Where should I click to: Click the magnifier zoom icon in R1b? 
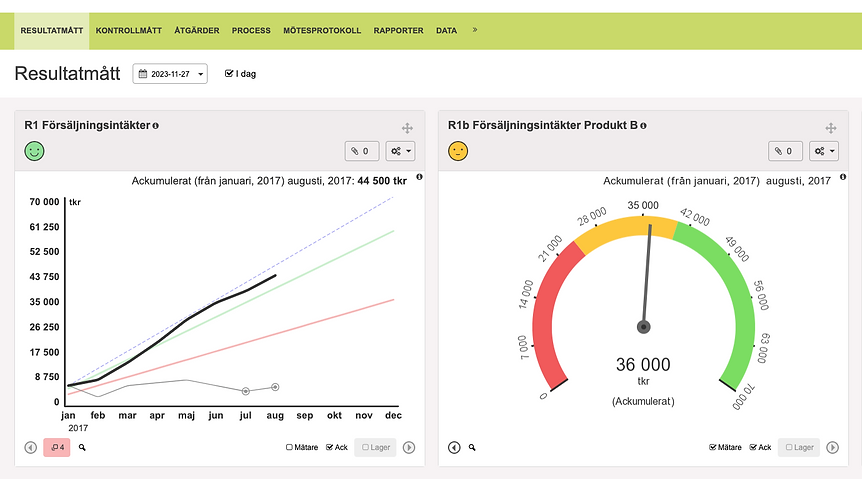point(472,448)
